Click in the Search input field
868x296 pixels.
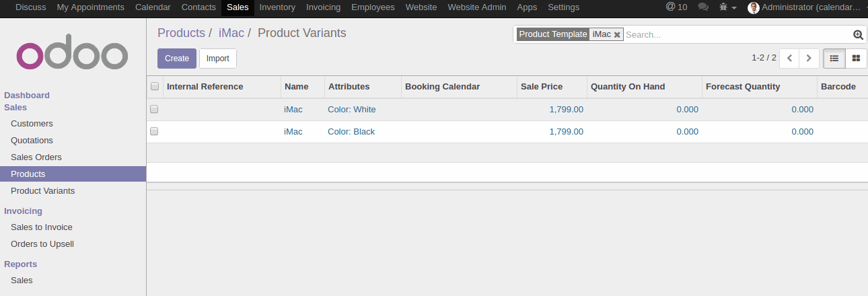point(737,34)
